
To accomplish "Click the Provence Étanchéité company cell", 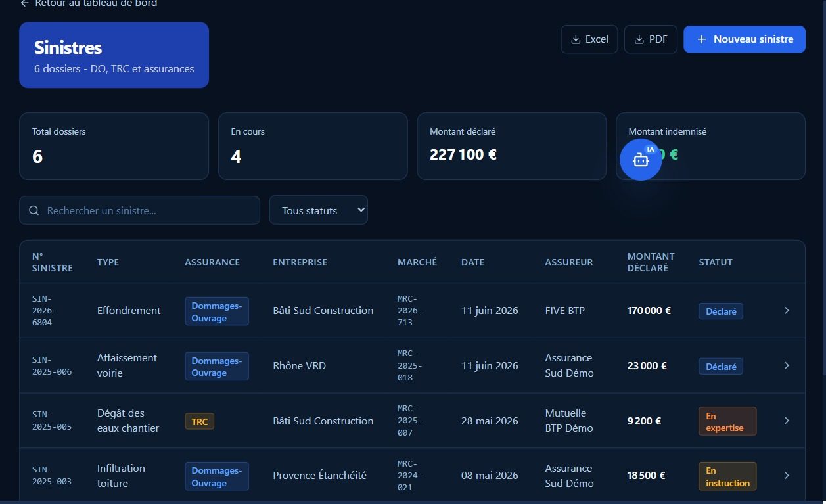I will (319, 475).
